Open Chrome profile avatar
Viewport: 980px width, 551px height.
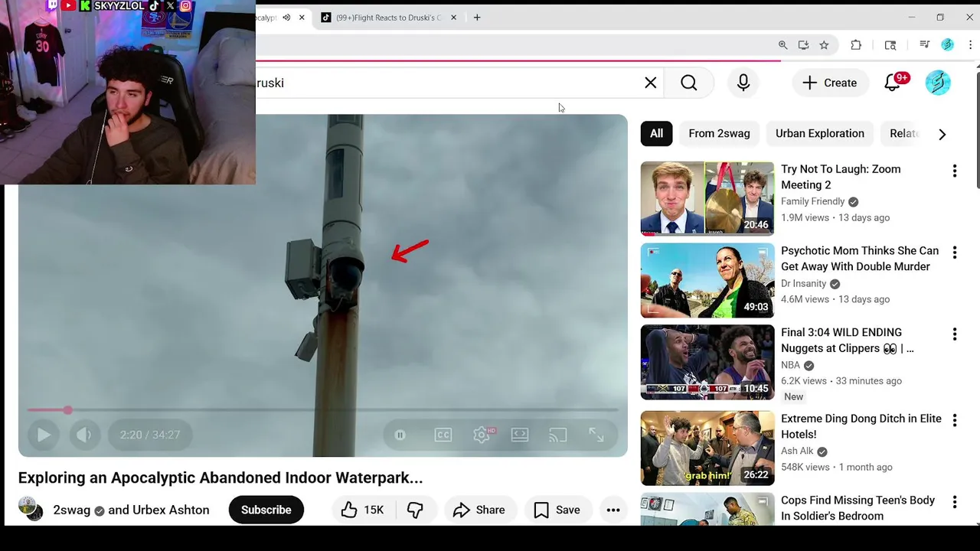948,45
